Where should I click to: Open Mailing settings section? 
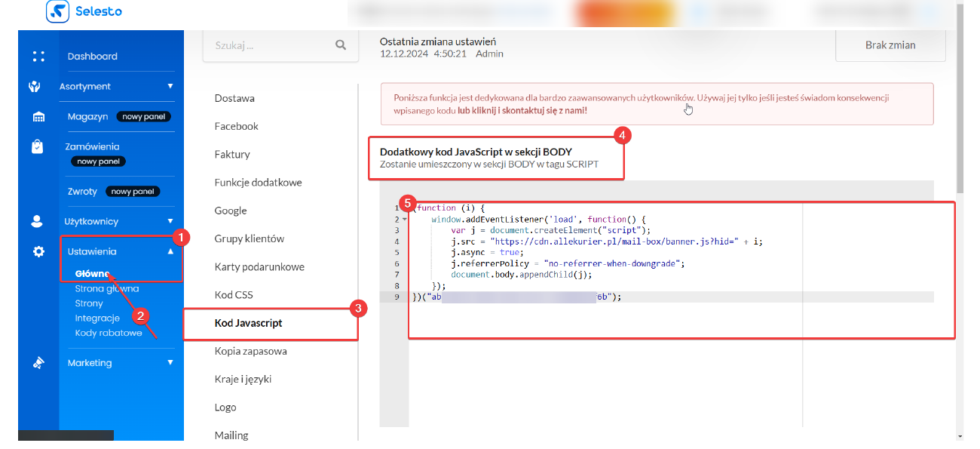[x=231, y=435]
